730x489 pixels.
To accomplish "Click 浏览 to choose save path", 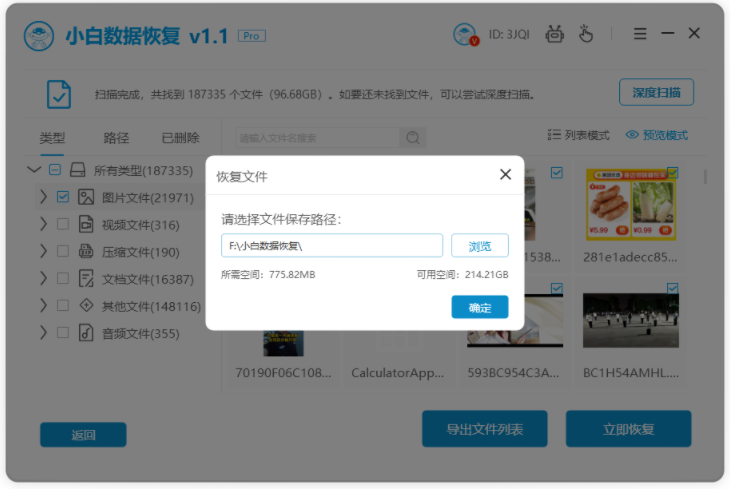I will point(480,245).
